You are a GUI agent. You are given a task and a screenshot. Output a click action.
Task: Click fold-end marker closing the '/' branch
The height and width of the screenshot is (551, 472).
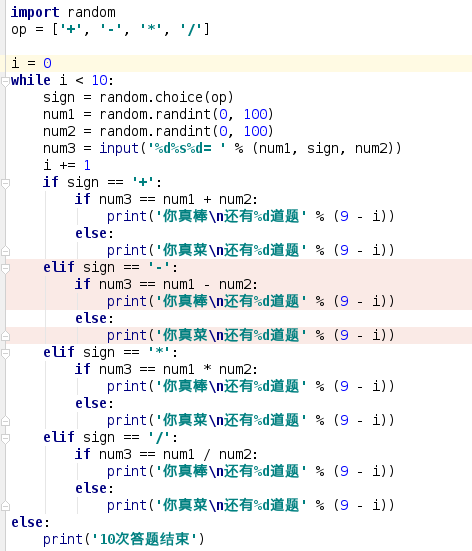coord(5,506)
